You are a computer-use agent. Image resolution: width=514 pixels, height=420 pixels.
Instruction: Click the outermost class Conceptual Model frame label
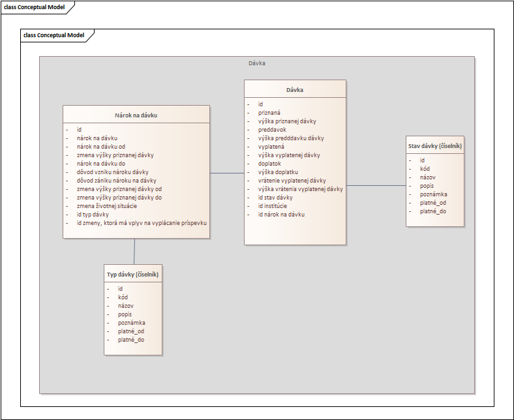[35, 7]
